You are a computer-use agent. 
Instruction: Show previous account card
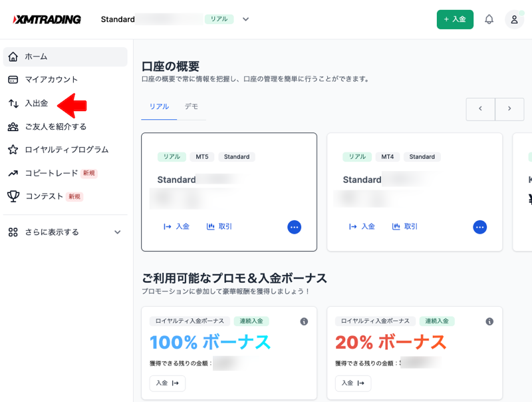tap(480, 108)
